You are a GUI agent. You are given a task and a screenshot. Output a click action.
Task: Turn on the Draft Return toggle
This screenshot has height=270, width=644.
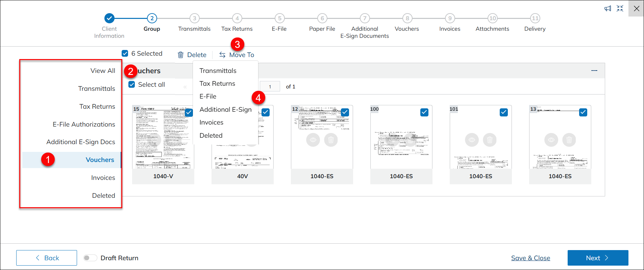pyautogui.click(x=90, y=258)
